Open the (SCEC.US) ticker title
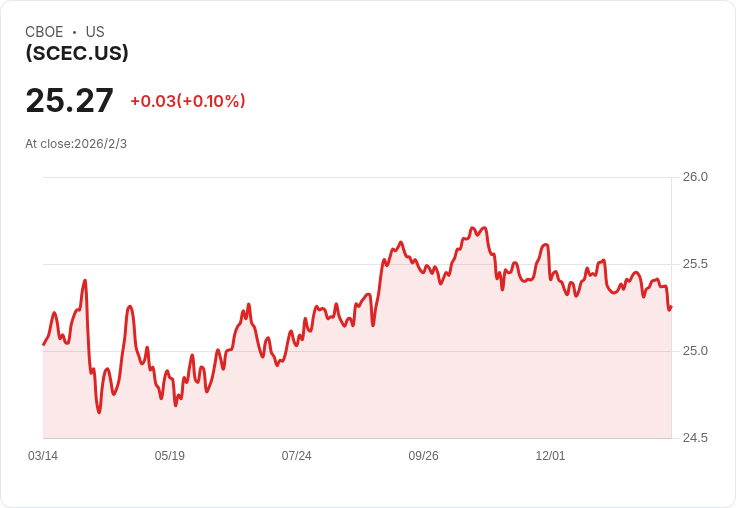736x508 pixels. pyautogui.click(x=77, y=54)
